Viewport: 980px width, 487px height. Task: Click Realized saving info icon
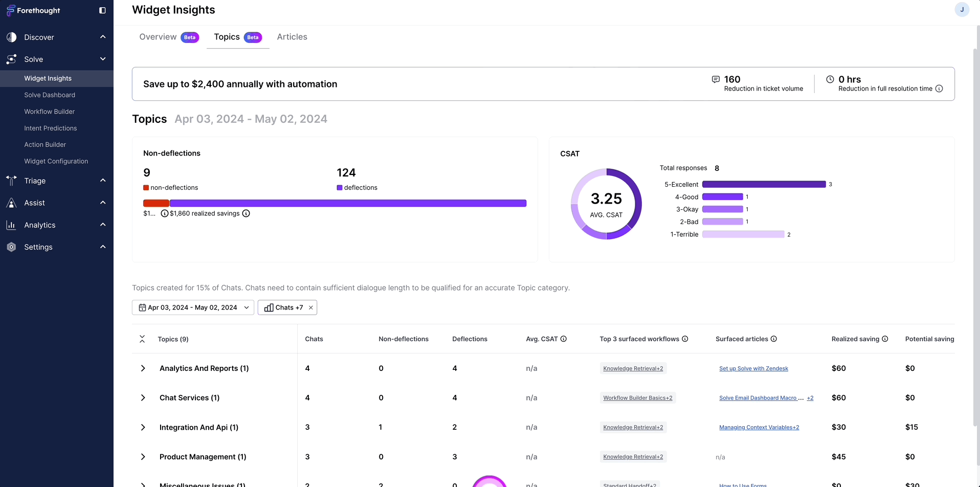tap(885, 339)
